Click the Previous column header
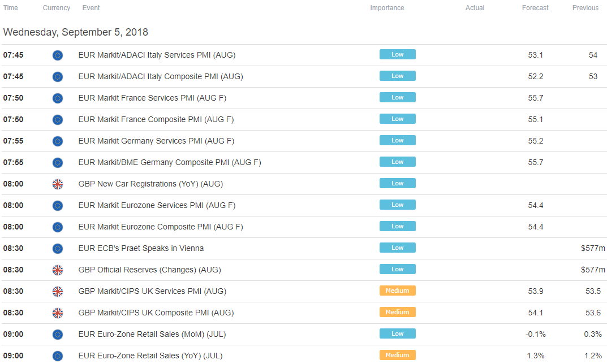Viewport: 607px width, 364px height. [586, 8]
